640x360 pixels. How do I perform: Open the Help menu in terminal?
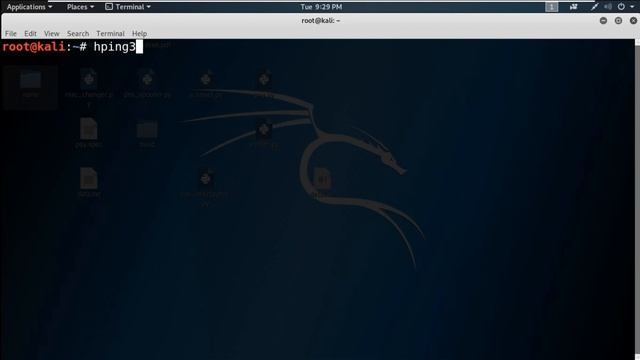coord(139,33)
